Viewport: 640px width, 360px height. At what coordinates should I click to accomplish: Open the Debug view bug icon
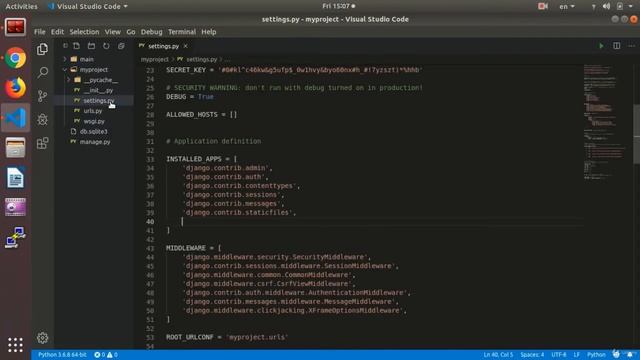click(42, 119)
